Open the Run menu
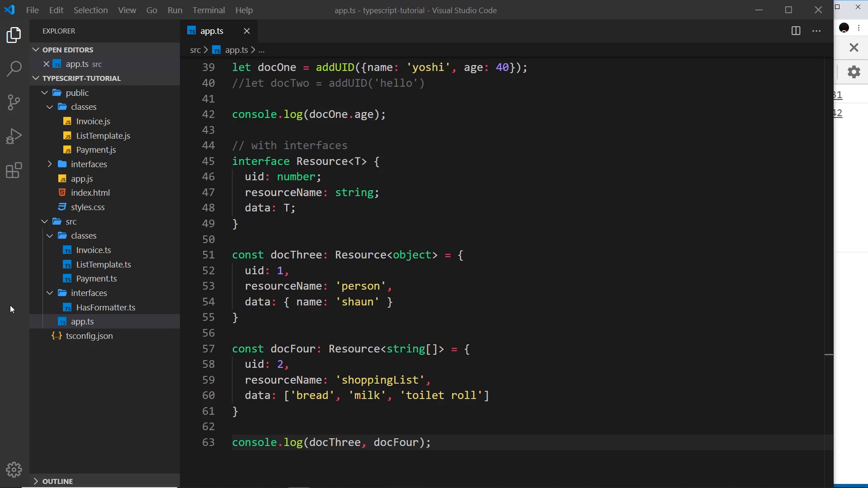Image resolution: width=868 pixels, height=488 pixels. 175,10
